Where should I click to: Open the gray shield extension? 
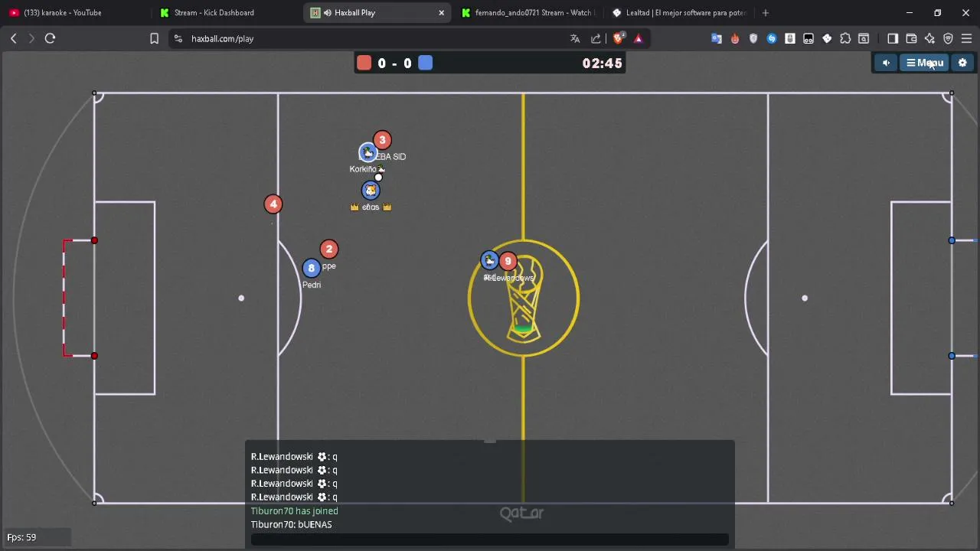(x=753, y=38)
